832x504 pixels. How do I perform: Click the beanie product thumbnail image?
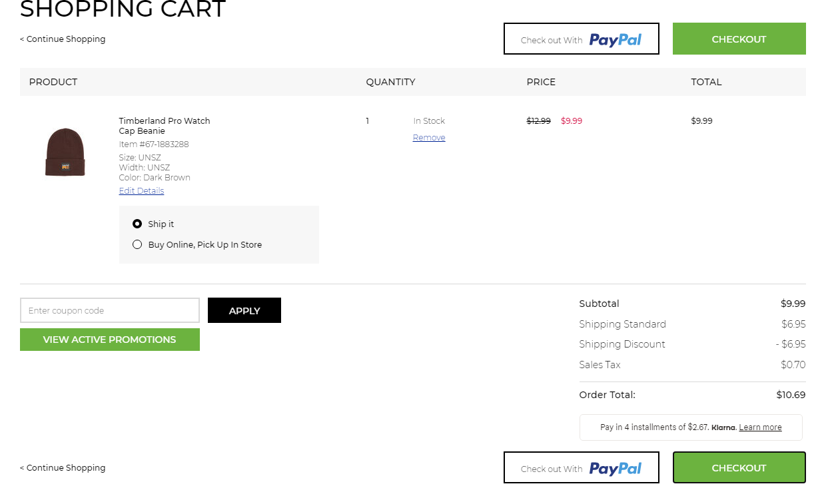tap(65, 152)
